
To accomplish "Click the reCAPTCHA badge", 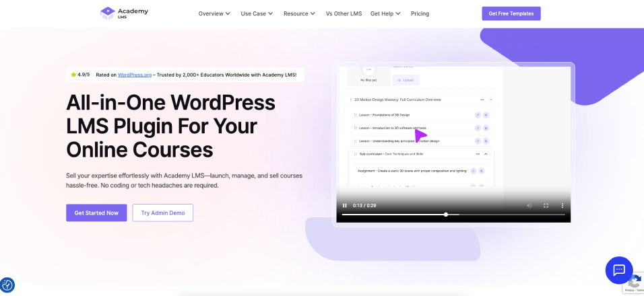I will click(x=634, y=285).
